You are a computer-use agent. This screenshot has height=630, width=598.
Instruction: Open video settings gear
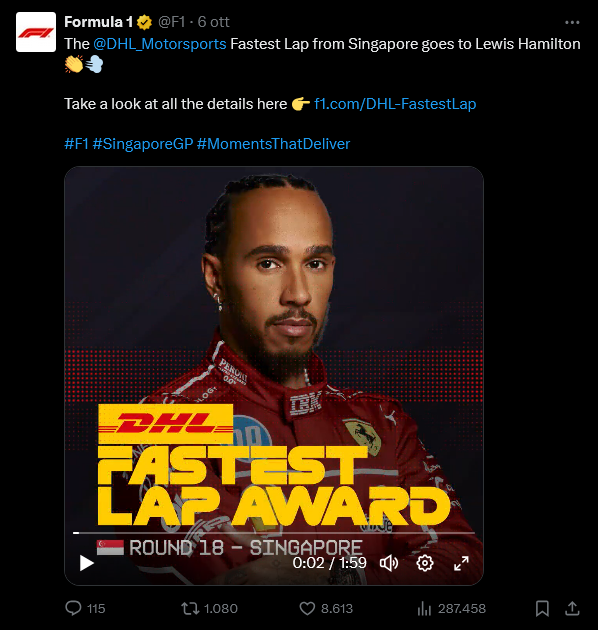[425, 563]
